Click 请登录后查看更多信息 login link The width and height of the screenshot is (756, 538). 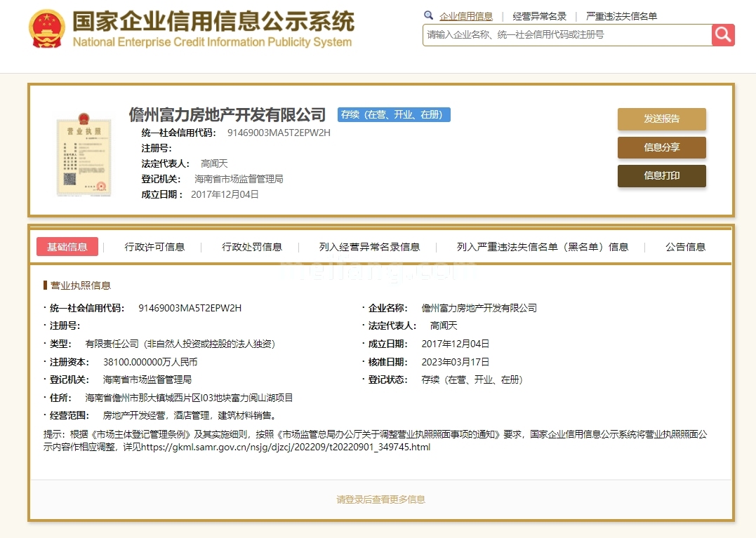[380, 499]
